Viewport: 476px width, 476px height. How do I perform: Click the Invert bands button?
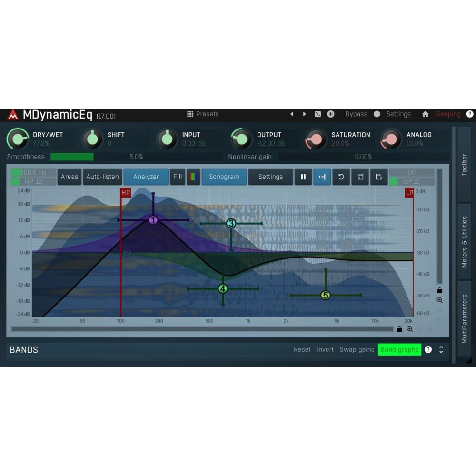pos(325,349)
